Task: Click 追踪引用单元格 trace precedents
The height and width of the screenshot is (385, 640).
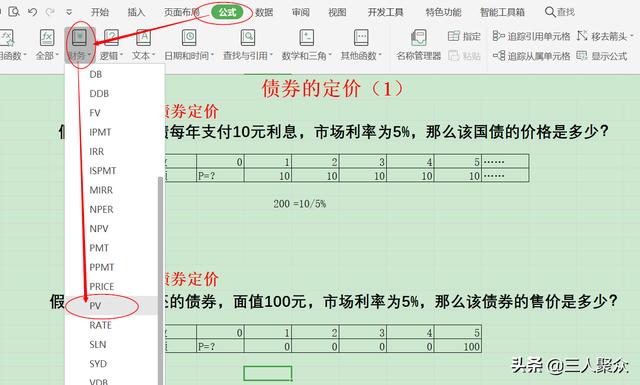Action: click(531, 36)
